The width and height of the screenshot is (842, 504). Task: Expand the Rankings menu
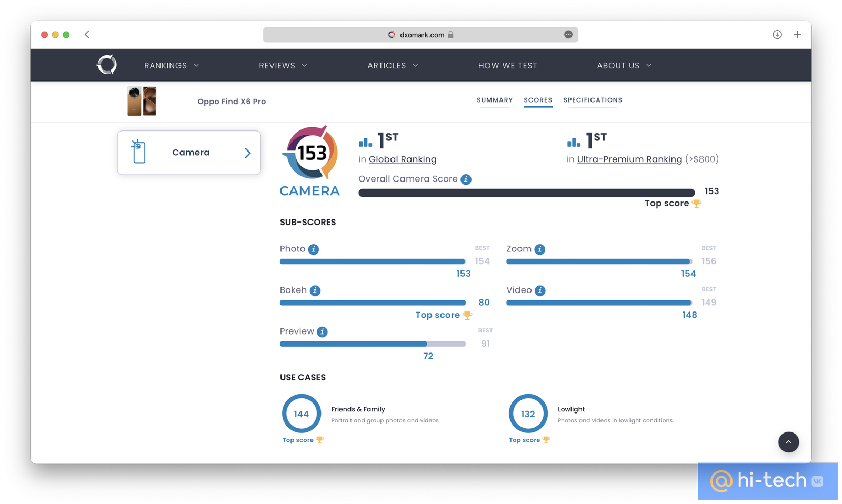coord(172,66)
